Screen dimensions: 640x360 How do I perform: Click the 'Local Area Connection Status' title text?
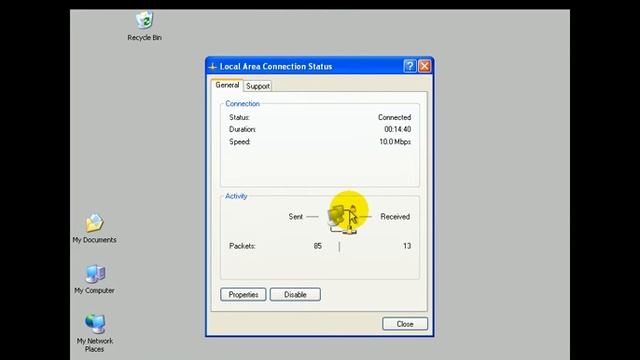tap(276, 66)
